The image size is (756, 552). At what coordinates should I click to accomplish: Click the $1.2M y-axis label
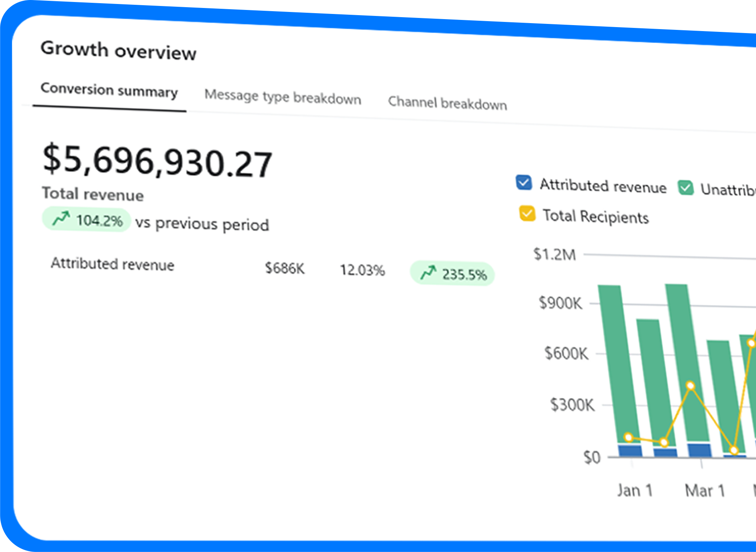pyautogui.click(x=554, y=254)
